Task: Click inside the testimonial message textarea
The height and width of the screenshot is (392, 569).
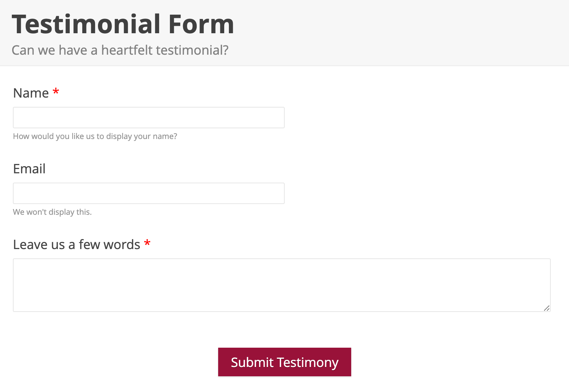Action: (281, 285)
